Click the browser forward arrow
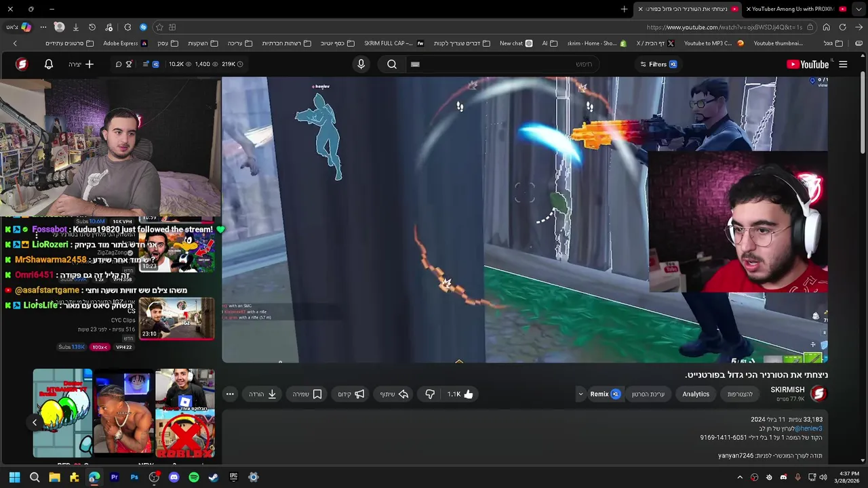This screenshot has width=868, height=488. 859,27
